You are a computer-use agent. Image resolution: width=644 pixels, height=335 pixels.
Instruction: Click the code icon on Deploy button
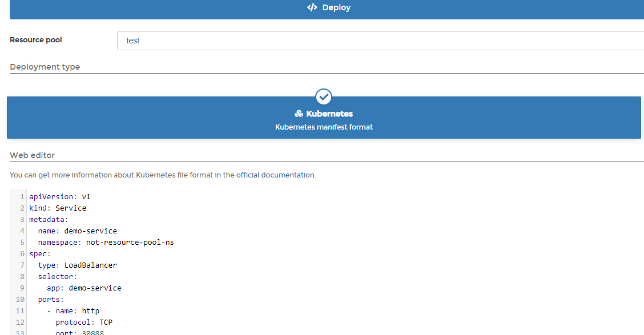point(312,7)
